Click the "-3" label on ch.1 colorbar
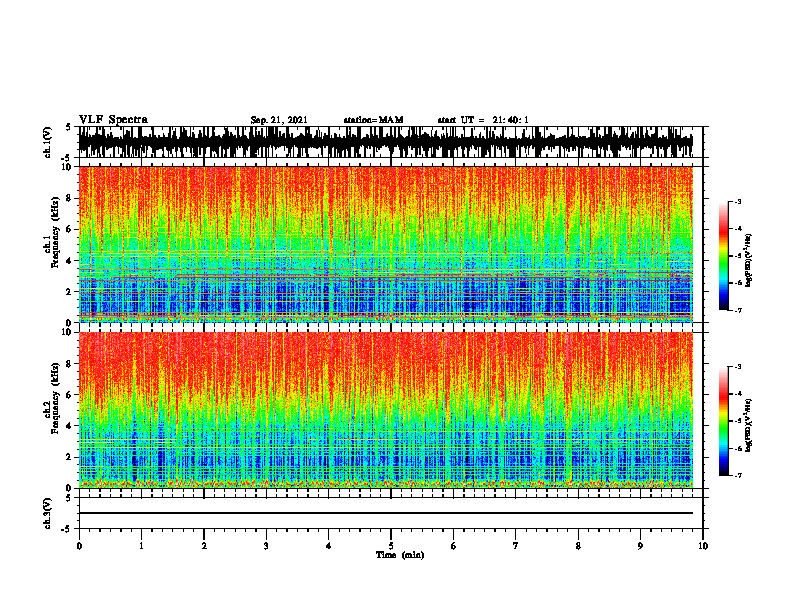792x612 pixels. pyautogui.click(x=737, y=201)
